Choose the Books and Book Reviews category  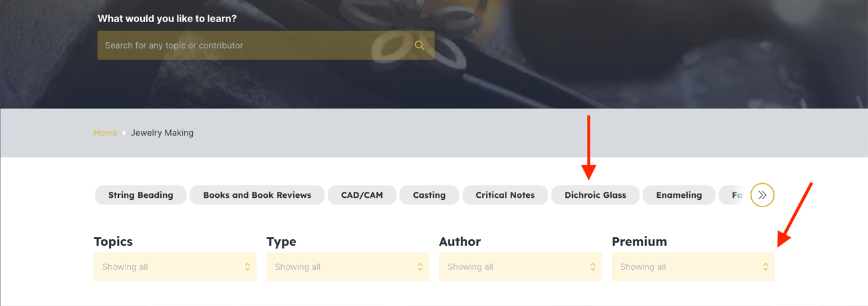257,195
